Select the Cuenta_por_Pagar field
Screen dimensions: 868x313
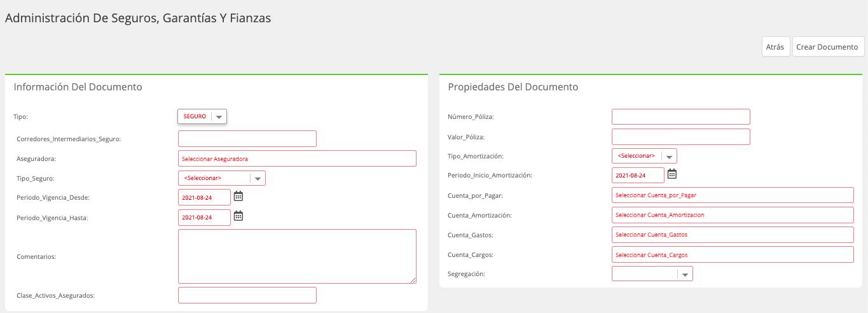733,195
